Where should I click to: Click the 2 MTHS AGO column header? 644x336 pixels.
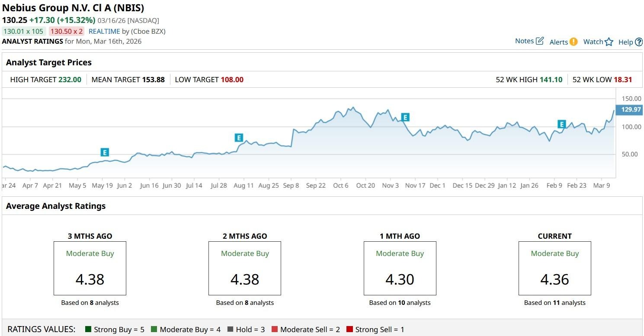245,236
